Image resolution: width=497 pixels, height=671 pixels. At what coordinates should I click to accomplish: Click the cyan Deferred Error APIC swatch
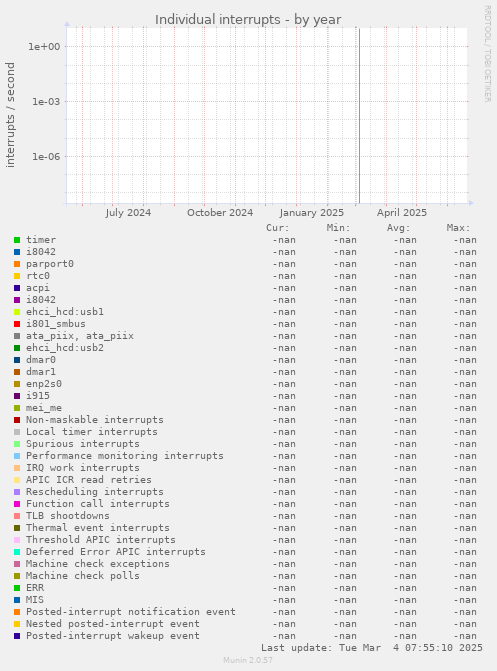(x=17, y=552)
